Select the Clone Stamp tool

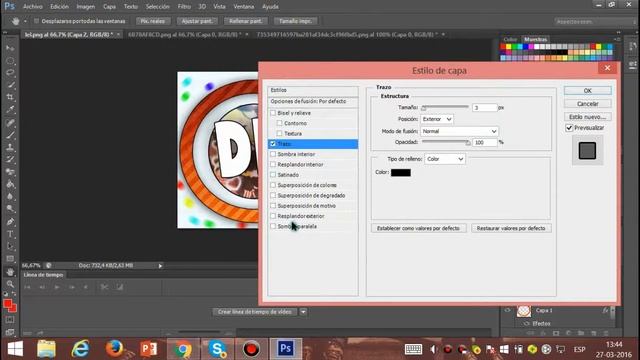[x=10, y=147]
